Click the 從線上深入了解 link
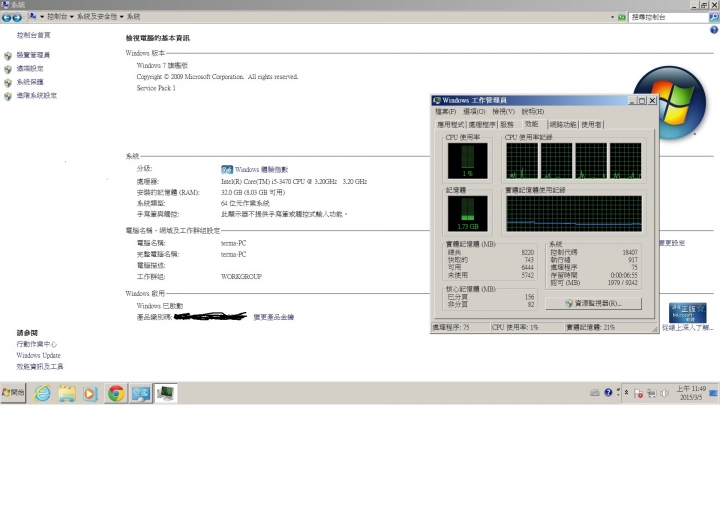The height and width of the screenshot is (518, 720). (x=687, y=327)
